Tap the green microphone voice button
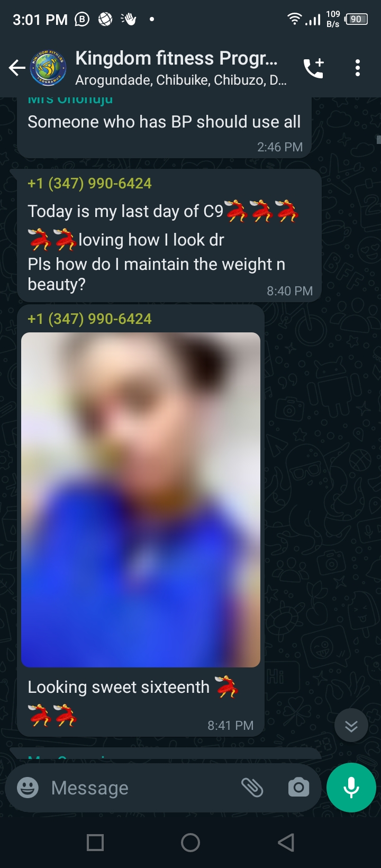Viewport: 381px width, 868px height. point(351,788)
